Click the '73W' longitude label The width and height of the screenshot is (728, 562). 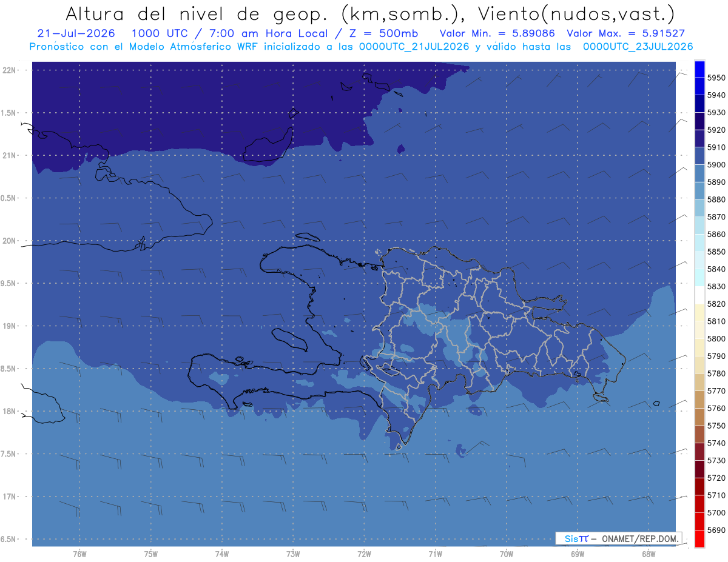(293, 554)
